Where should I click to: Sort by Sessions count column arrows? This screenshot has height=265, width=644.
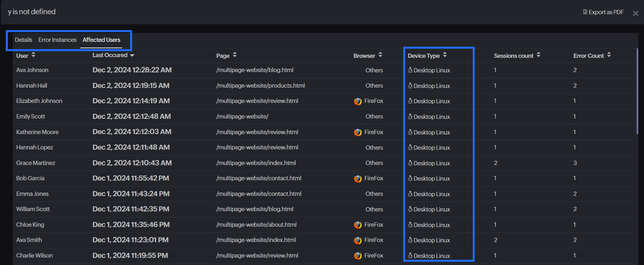tap(539, 55)
